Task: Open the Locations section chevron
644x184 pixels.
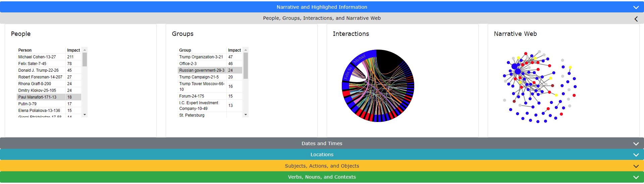Action: tap(636, 155)
